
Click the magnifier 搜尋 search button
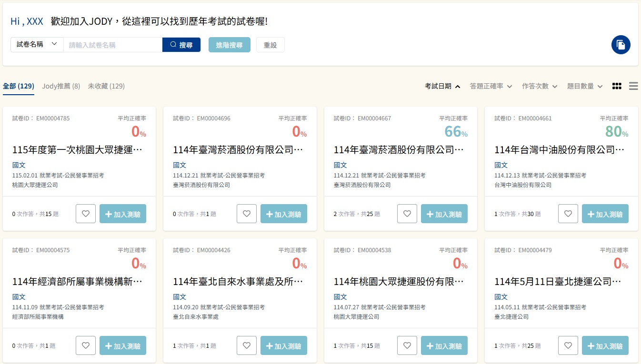point(181,45)
